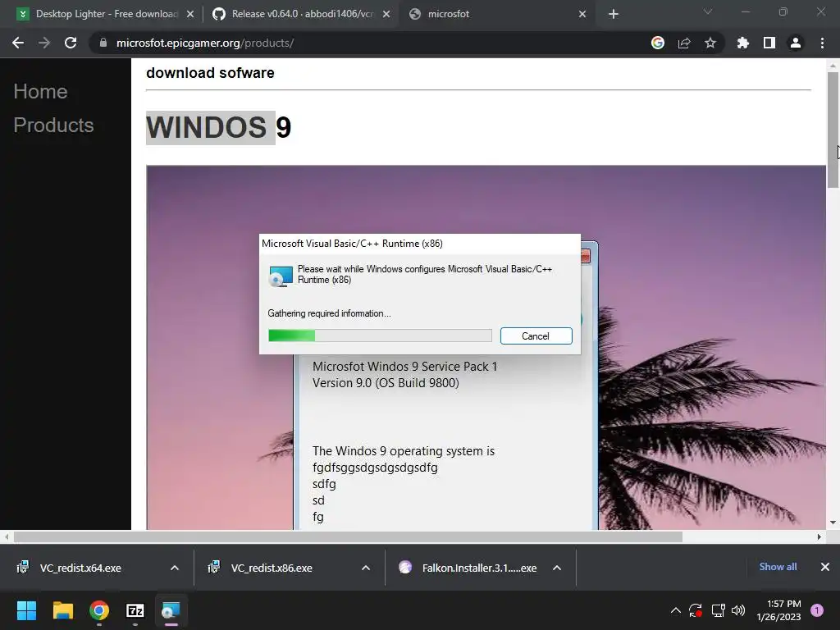The height and width of the screenshot is (630, 840).
Task: Click the installer computer disc icon
Action: (281, 276)
